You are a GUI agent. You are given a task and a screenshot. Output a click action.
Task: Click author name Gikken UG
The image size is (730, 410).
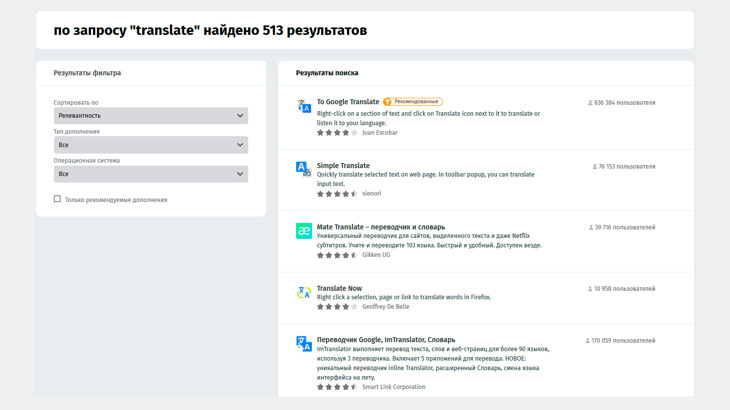[376, 255]
